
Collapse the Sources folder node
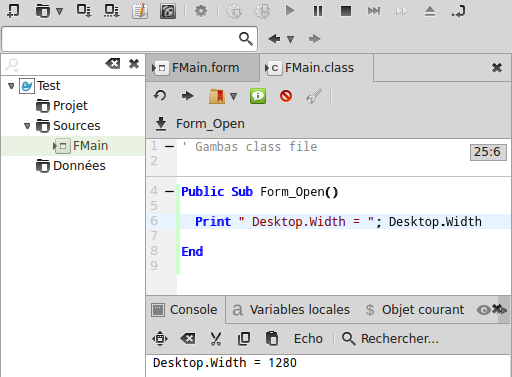pos(27,126)
